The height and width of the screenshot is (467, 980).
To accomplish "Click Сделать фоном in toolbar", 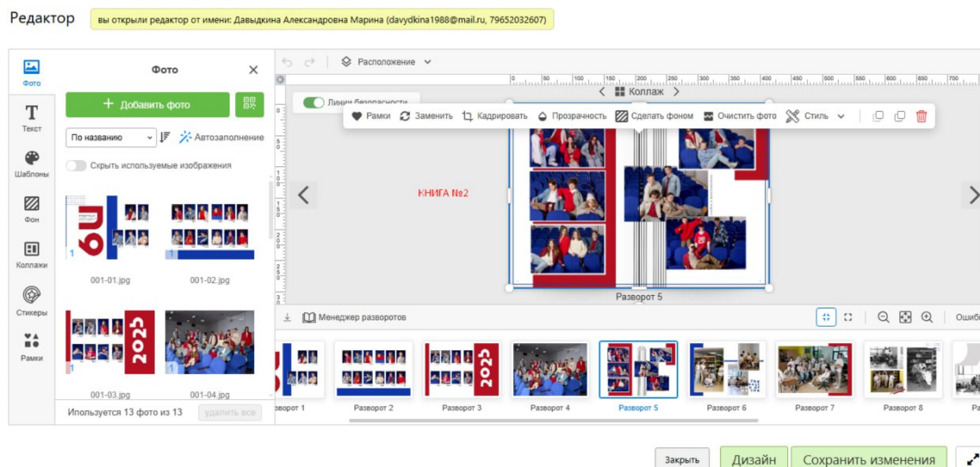I will click(654, 116).
